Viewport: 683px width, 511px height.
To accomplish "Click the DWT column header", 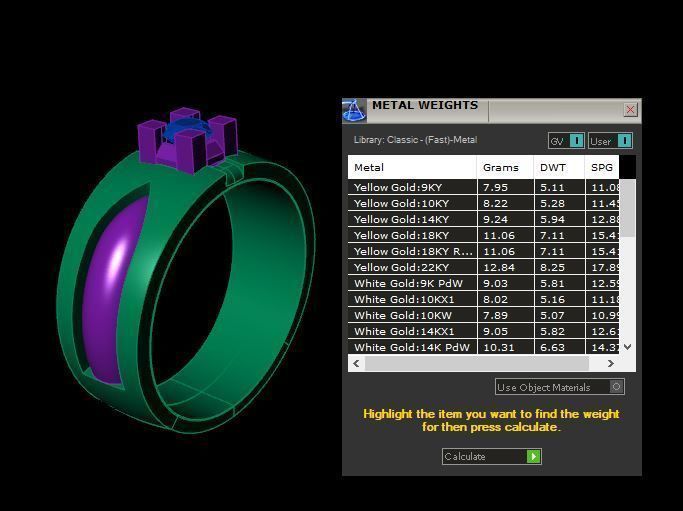I will pos(559,167).
